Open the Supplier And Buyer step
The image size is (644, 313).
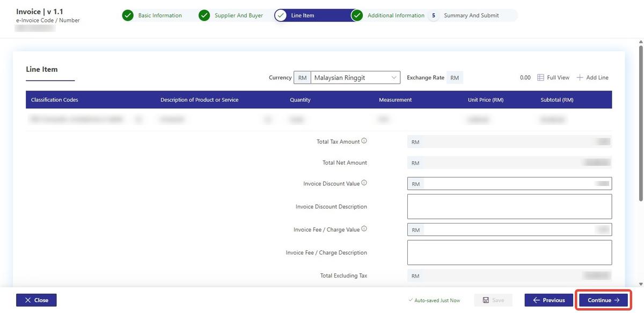239,16
